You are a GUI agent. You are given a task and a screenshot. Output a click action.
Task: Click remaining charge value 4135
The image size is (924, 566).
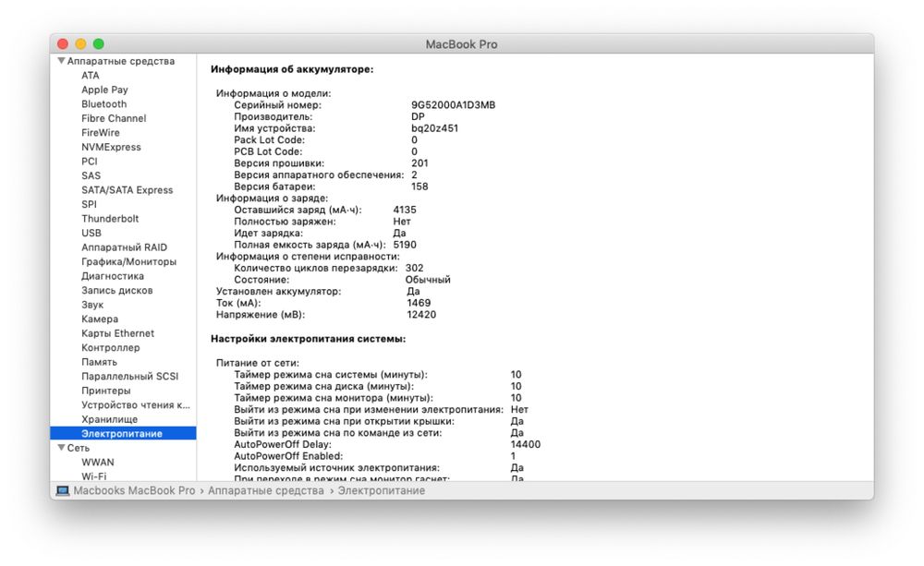pyautogui.click(x=405, y=210)
